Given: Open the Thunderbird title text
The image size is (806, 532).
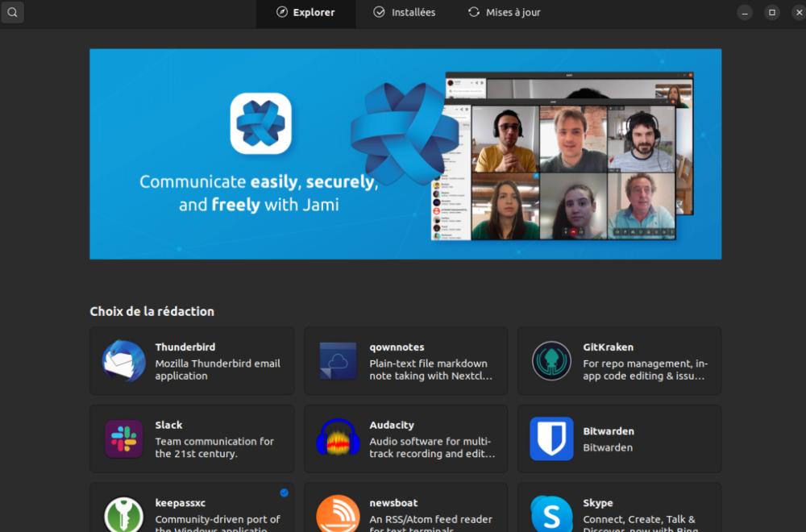Looking at the screenshot, I should [x=185, y=347].
